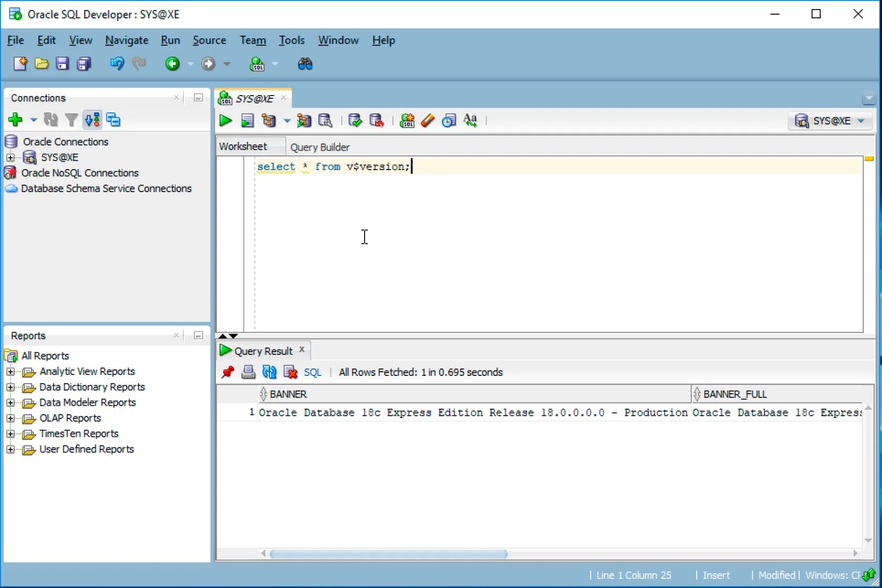Click the SQL Tuning Advisor icon
Screen dimensions: 882x588
(326, 121)
